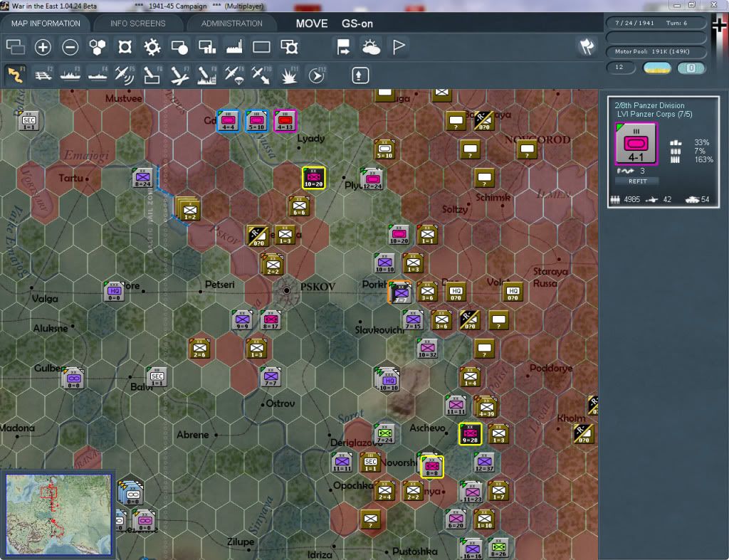Select the yellow-highlighted 8=8 unit
The image size is (729, 560).
[x=432, y=467]
